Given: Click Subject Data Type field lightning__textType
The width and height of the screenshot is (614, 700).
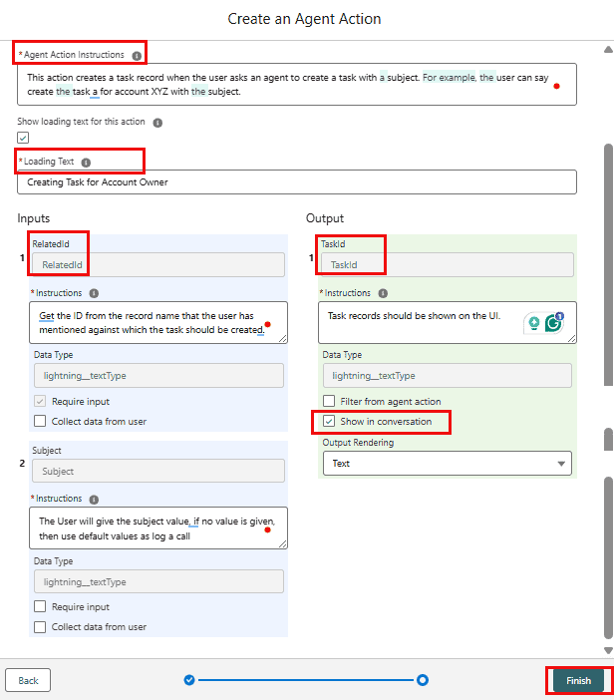Looking at the screenshot, I should tap(158, 581).
